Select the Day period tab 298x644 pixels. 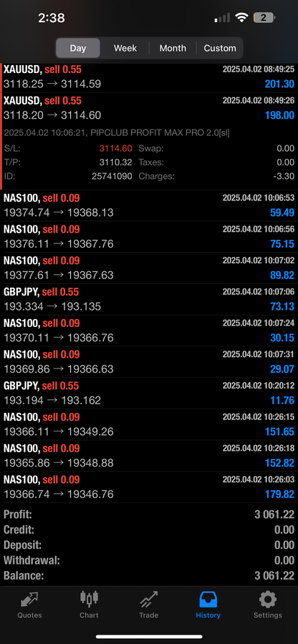pos(77,48)
